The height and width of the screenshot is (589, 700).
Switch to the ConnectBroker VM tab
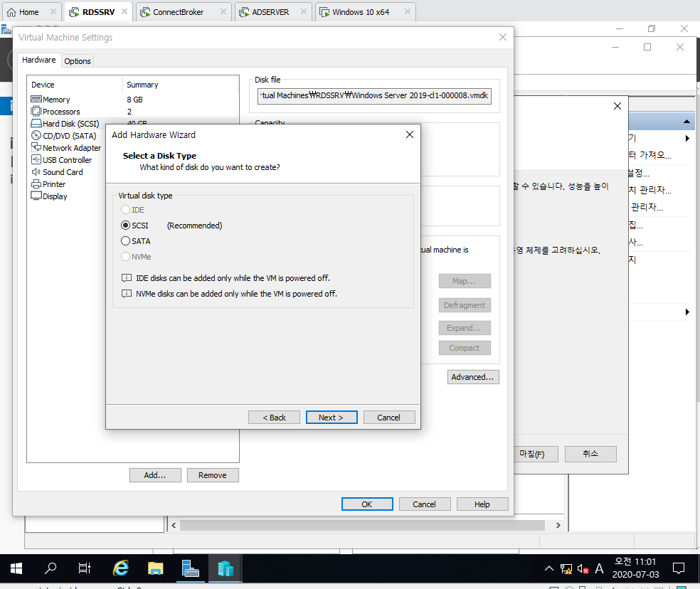(179, 12)
